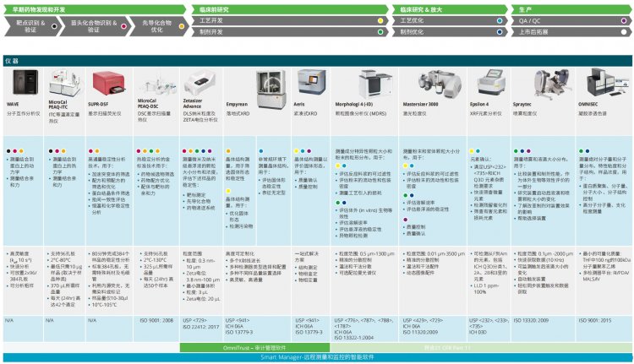The image size is (634, 364).
Task: Select the cyan dot on 工艺优化 row
Action: pyautogui.click(x=500, y=20)
